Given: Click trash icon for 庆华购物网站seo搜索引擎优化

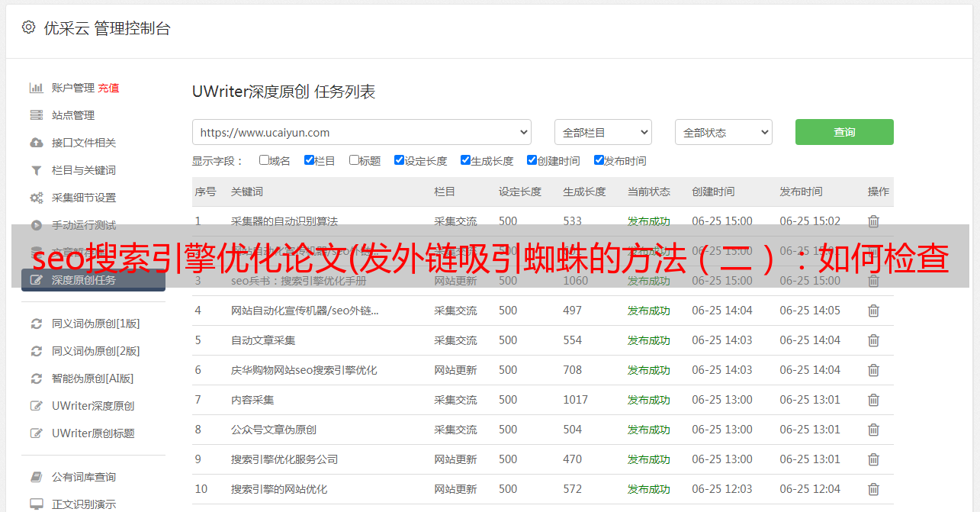Looking at the screenshot, I should click(x=873, y=370).
